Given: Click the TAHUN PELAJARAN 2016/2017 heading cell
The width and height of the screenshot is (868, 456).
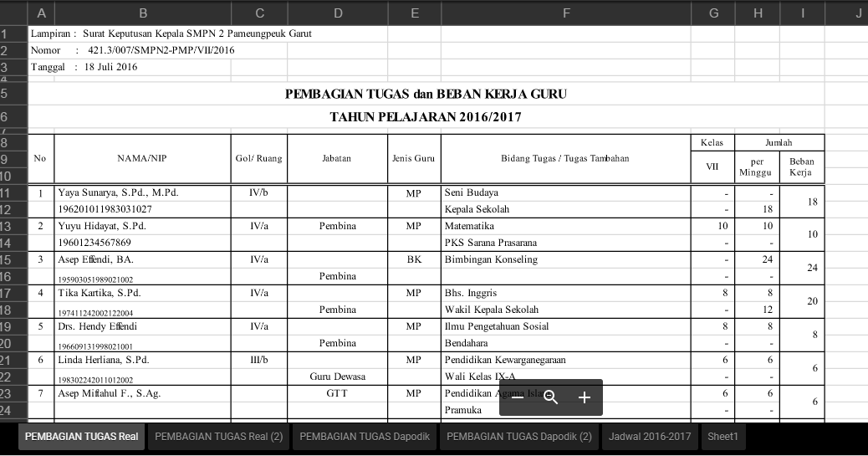Looking at the screenshot, I should tap(426, 117).
